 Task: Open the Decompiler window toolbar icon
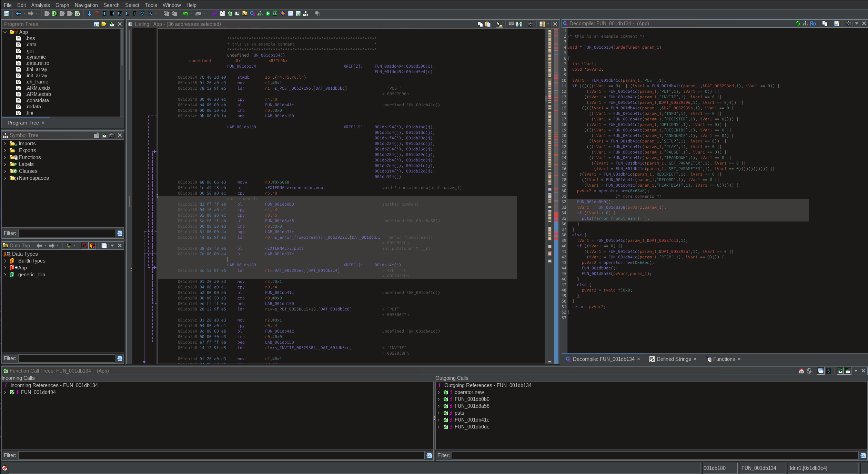click(252, 13)
